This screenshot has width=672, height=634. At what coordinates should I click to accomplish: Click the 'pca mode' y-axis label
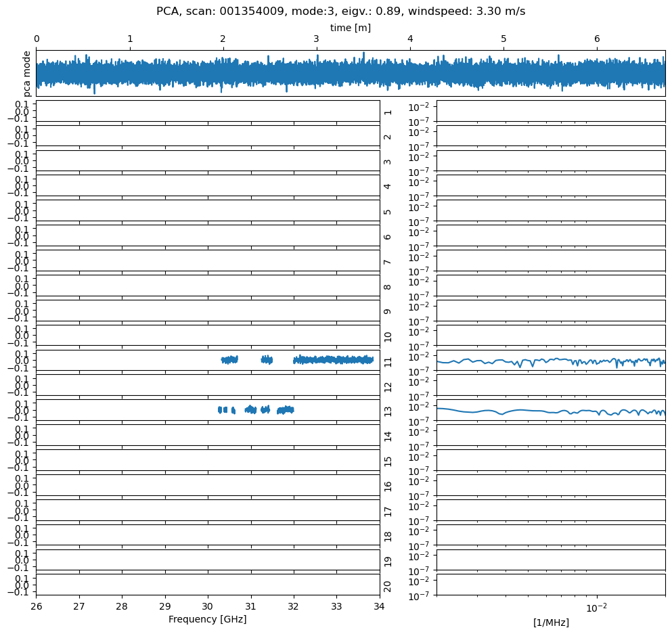pyautogui.click(x=27, y=72)
